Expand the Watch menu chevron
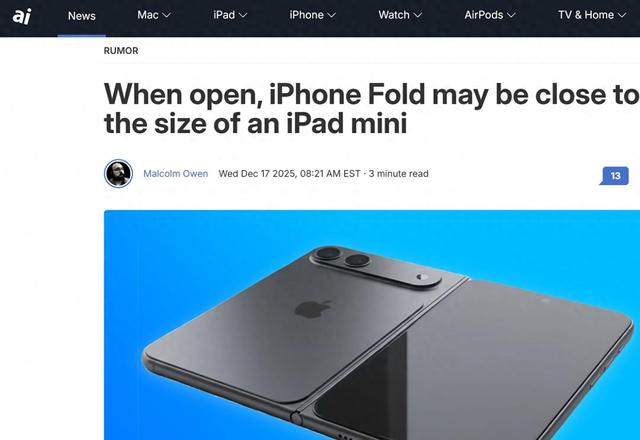Image resolution: width=640 pixels, height=440 pixels. click(417, 16)
